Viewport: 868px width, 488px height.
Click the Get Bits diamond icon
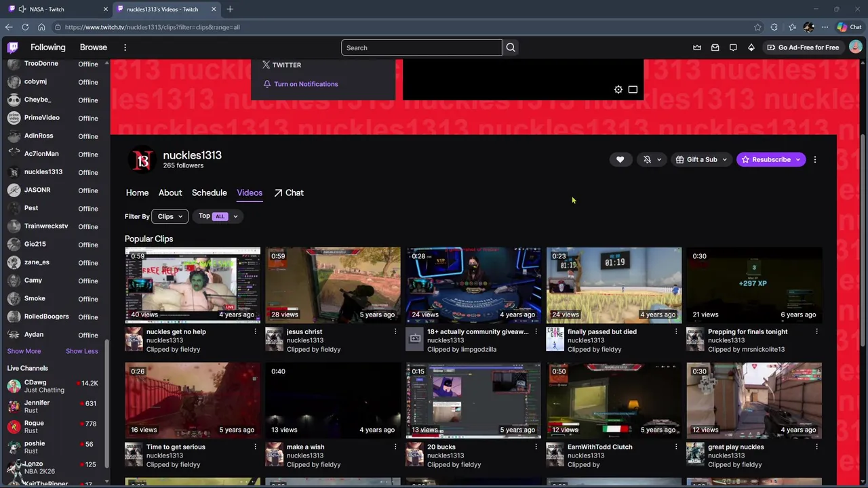click(751, 47)
